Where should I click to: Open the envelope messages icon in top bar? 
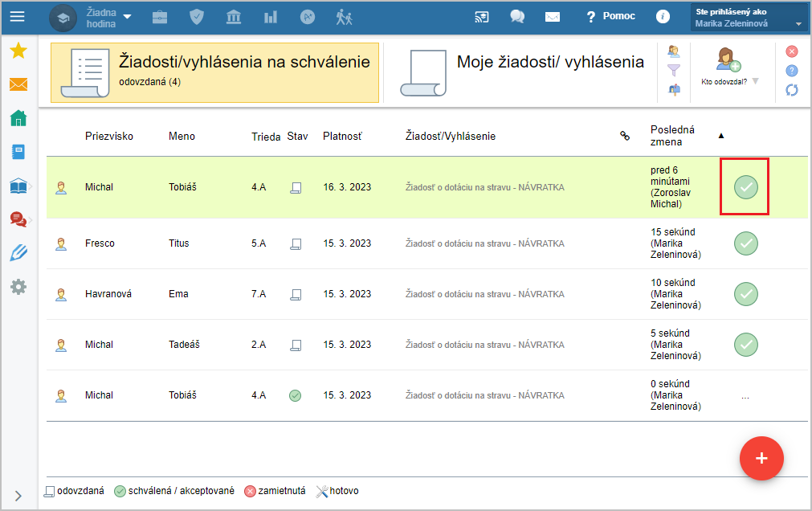pyautogui.click(x=552, y=17)
